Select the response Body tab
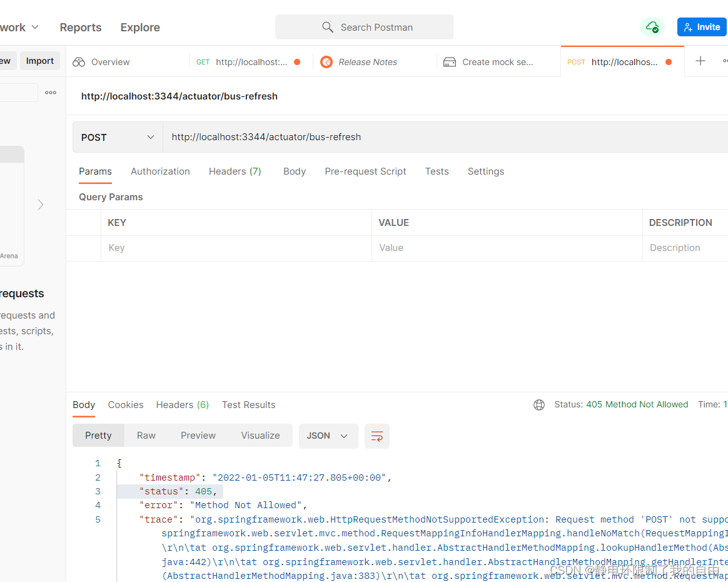728x582 pixels. click(84, 404)
